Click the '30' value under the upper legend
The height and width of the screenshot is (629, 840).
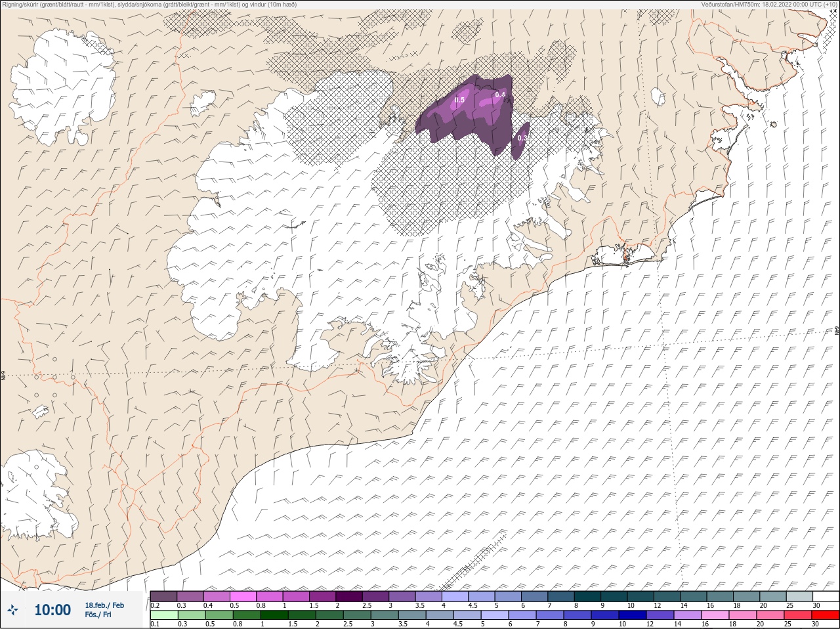coord(816,605)
